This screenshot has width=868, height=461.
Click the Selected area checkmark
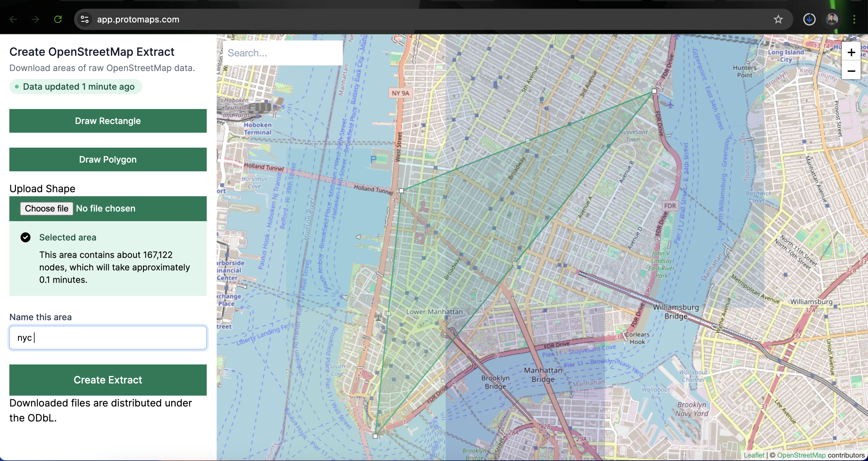tap(25, 237)
